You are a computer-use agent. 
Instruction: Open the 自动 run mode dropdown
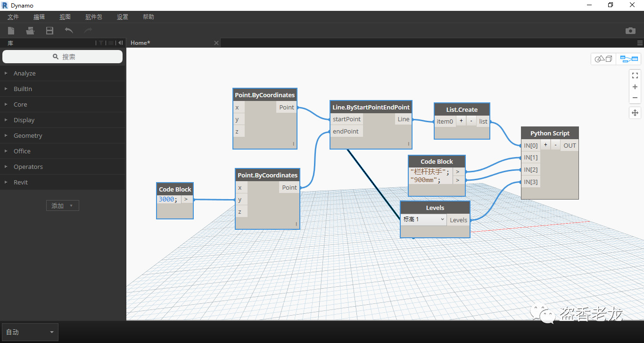point(30,332)
